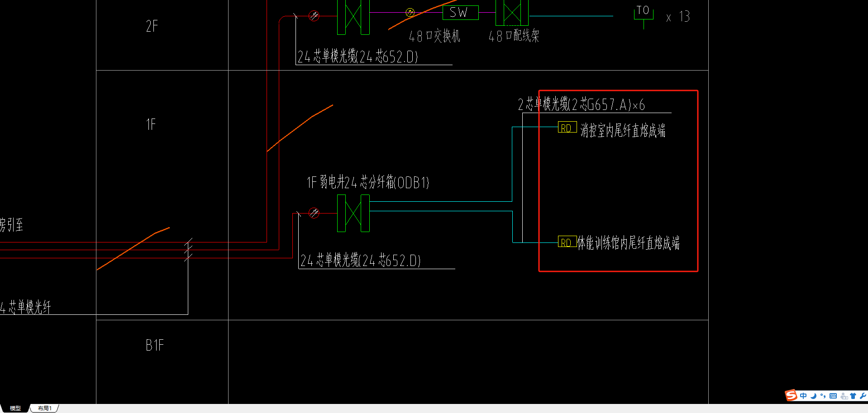This screenshot has height=413, width=868.
Task: Click the 2芯单模光缆(2芯G657.A)×6 text
Action: point(582,104)
